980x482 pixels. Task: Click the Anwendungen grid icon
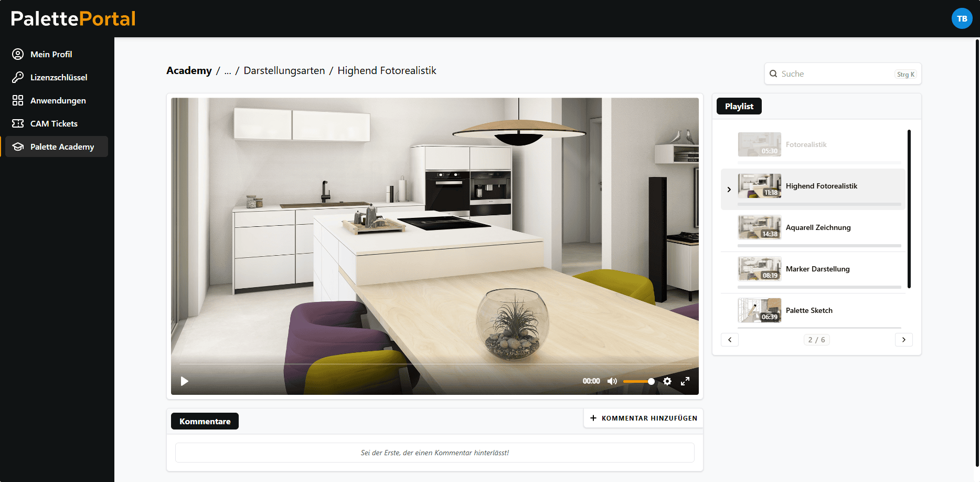coord(18,100)
